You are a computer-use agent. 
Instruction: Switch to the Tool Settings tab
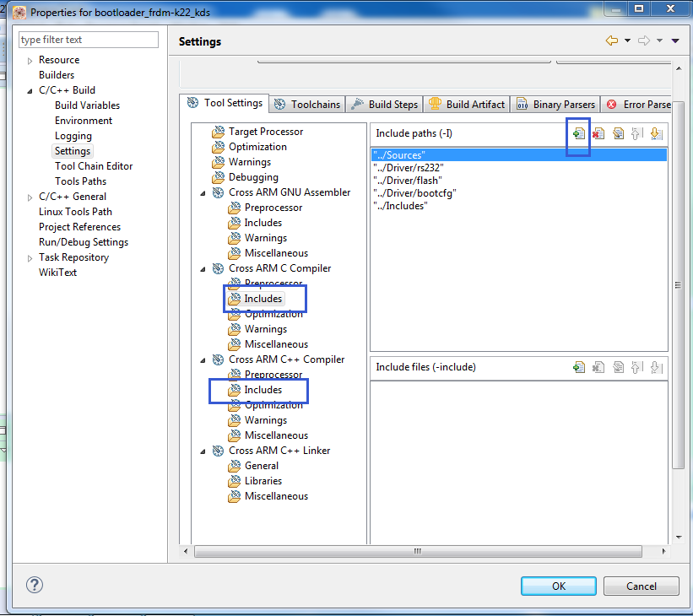tap(224, 103)
